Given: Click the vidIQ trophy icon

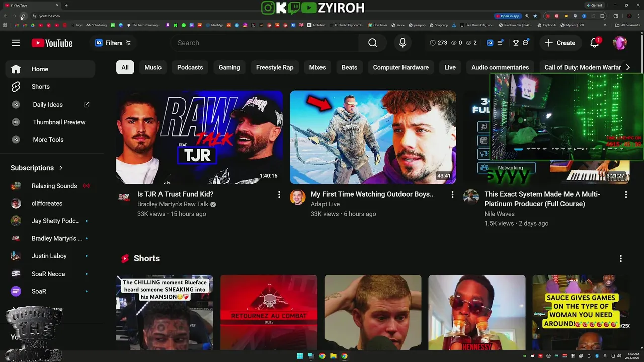Looking at the screenshot, I should (516, 43).
